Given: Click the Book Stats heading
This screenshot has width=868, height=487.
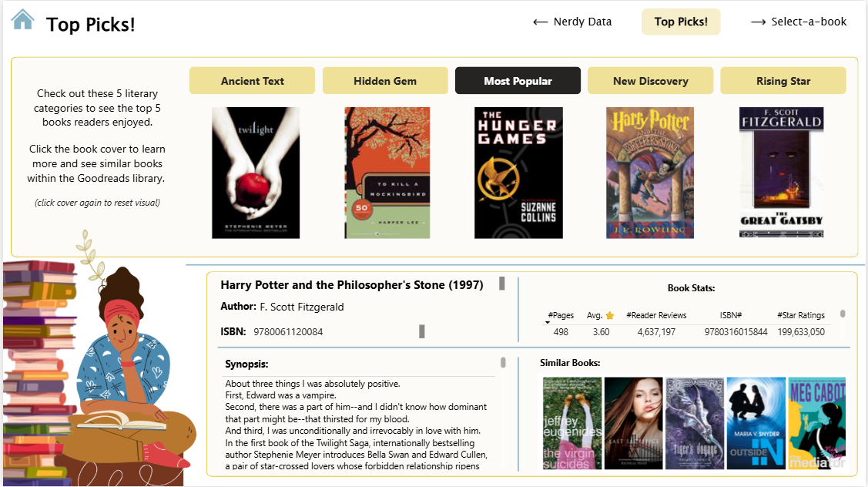Looking at the screenshot, I should click(x=691, y=288).
